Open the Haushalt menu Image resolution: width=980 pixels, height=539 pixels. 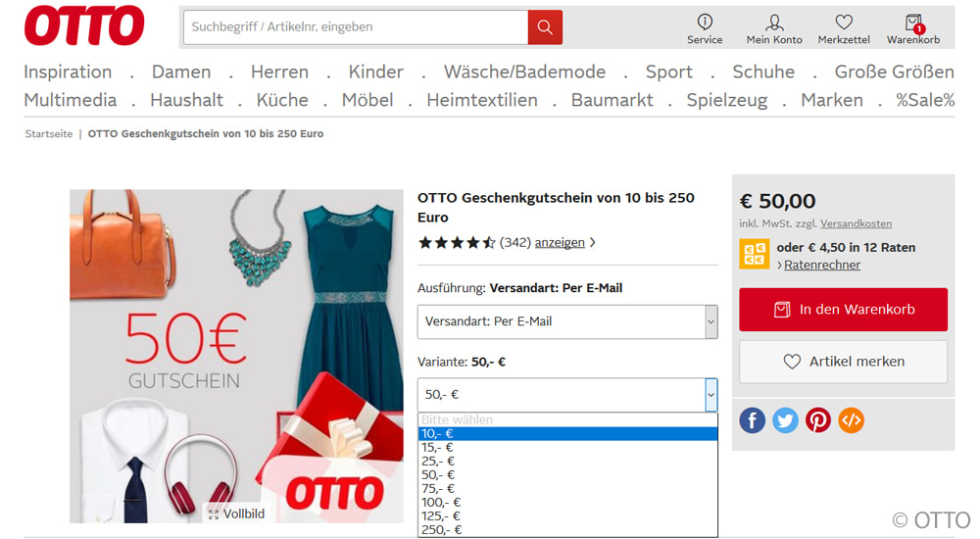[186, 100]
